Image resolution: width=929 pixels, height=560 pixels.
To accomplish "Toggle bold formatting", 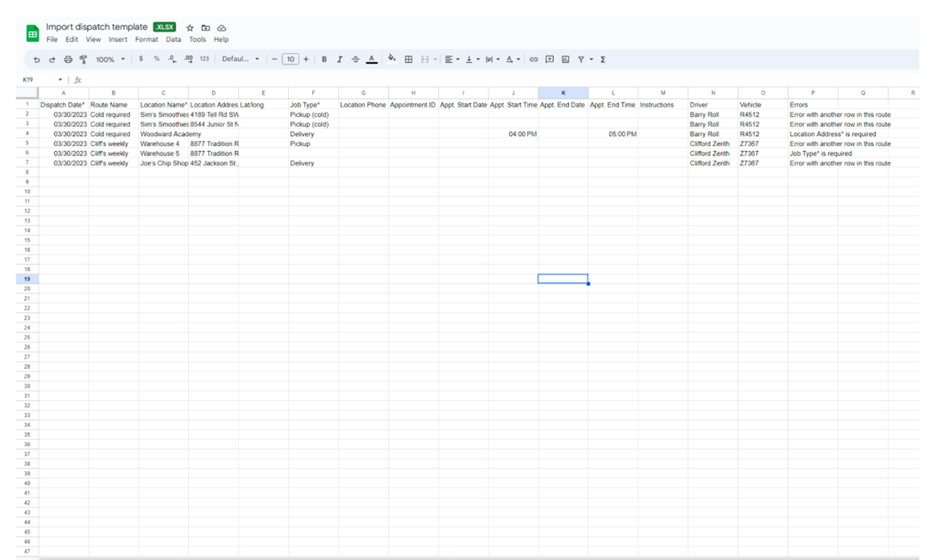I will [324, 59].
